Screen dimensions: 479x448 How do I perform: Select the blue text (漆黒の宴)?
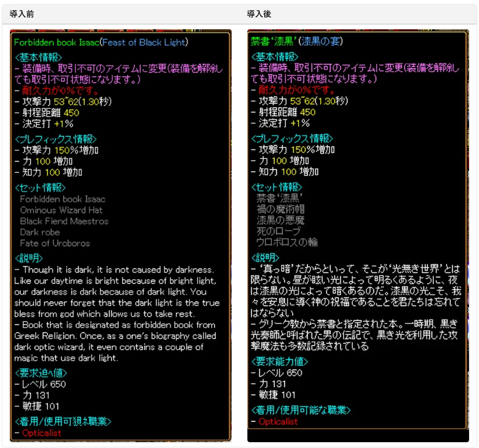[x=321, y=41]
